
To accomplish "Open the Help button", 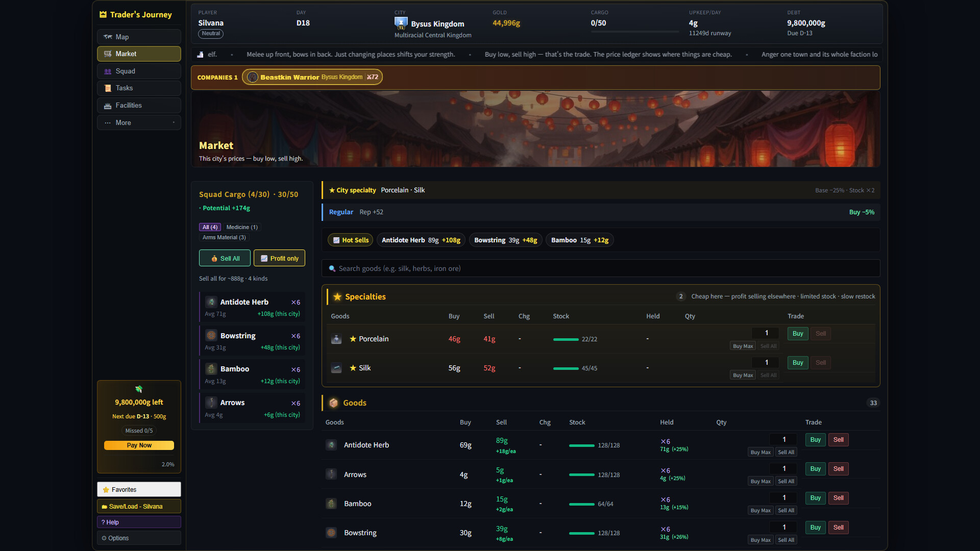I will coord(139,522).
